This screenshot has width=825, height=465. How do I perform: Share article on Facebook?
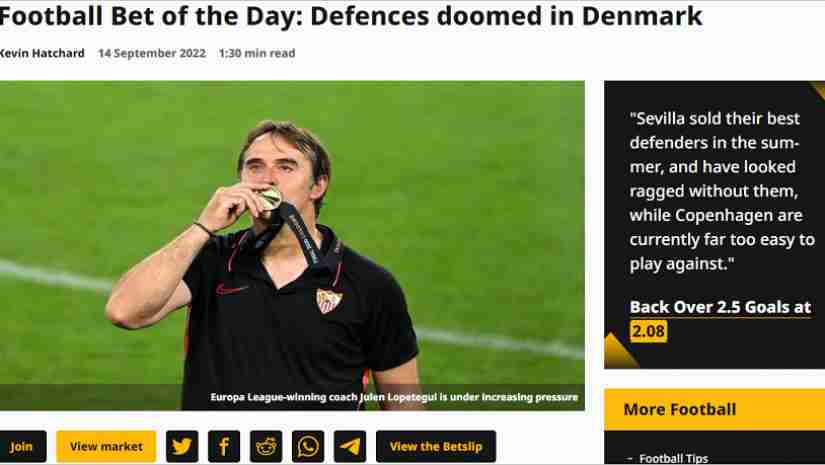click(x=224, y=446)
